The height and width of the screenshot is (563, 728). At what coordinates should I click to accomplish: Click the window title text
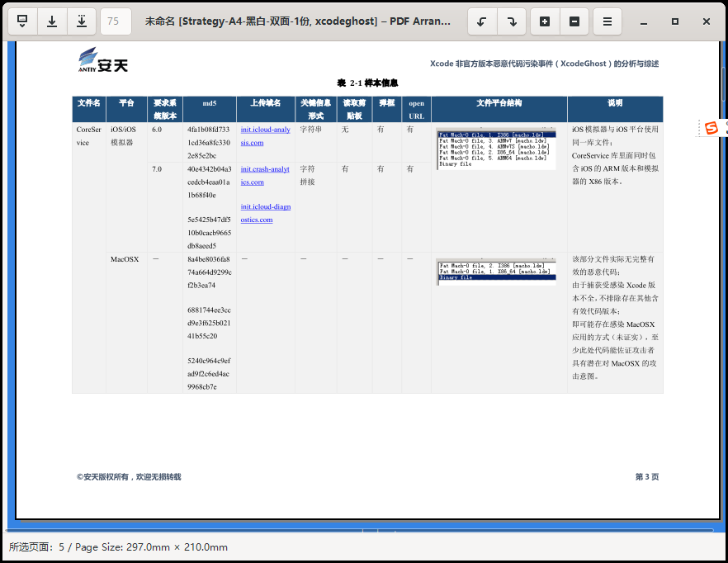(298, 21)
